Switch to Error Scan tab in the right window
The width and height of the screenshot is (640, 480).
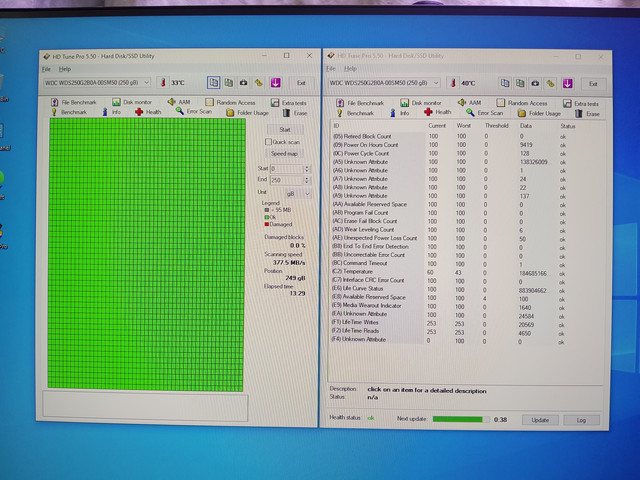(484, 113)
